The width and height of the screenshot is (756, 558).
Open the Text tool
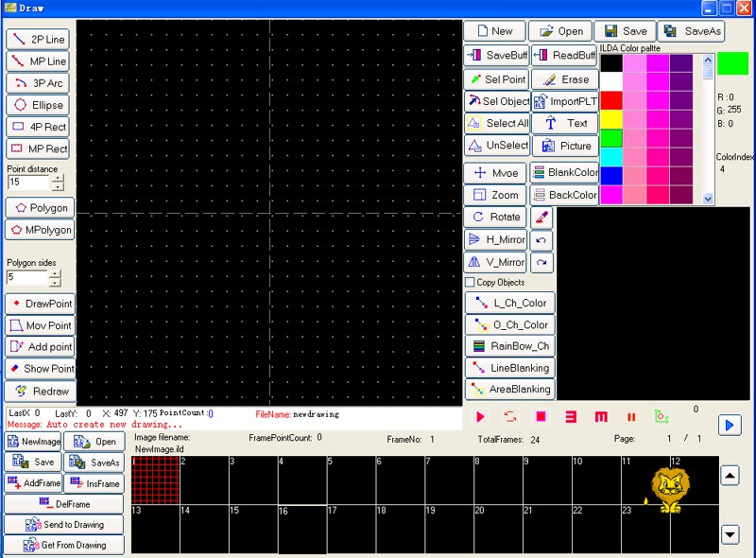(x=564, y=123)
